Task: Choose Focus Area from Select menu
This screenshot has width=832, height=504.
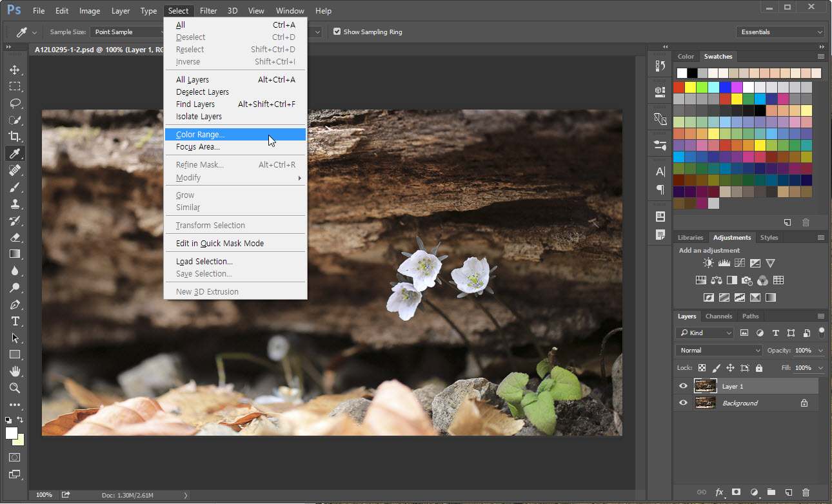Action: (236, 147)
